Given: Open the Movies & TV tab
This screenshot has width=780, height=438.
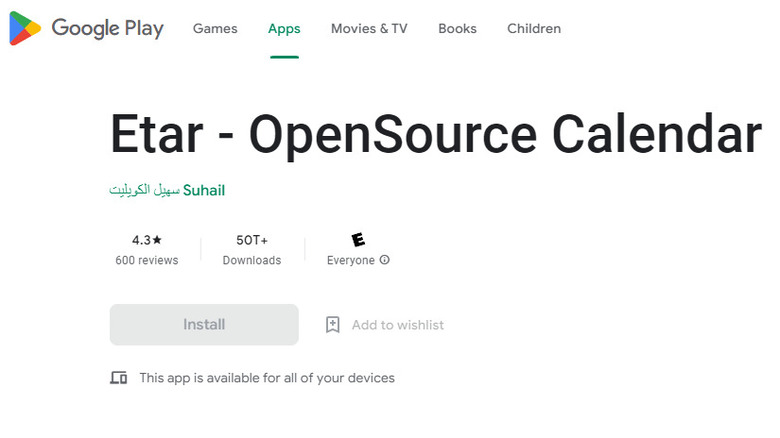Looking at the screenshot, I should click(x=369, y=29).
